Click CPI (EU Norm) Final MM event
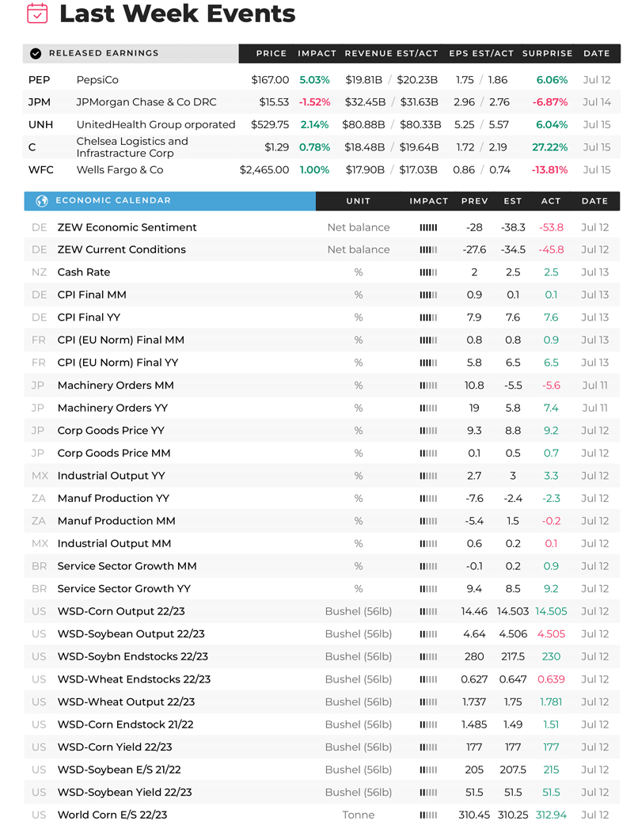Screen dimensions: 638x840 [121, 340]
